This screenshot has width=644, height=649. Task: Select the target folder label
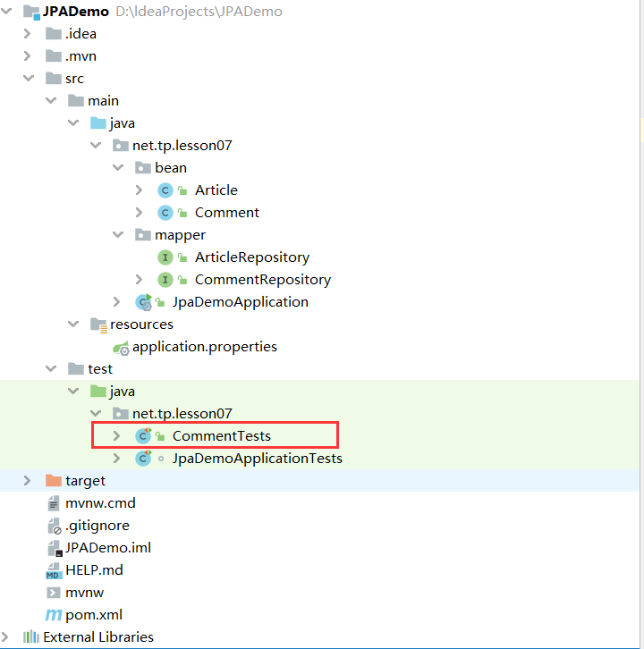tap(85, 481)
